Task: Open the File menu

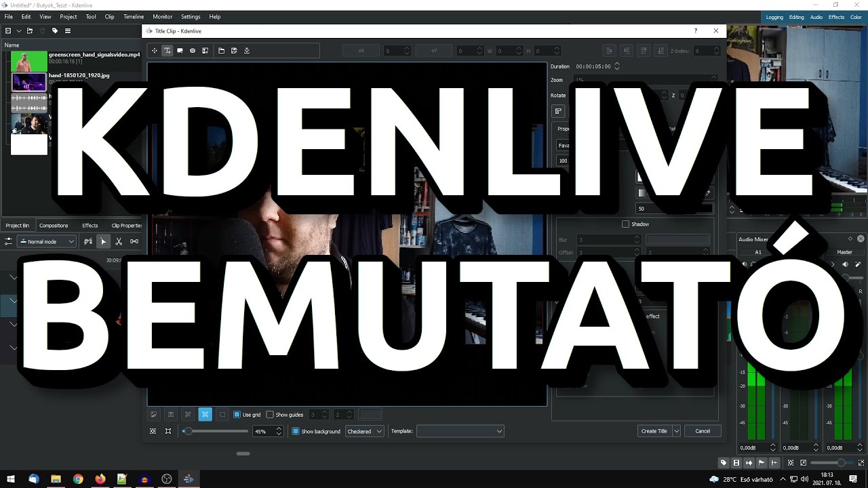Action: coord(9,16)
